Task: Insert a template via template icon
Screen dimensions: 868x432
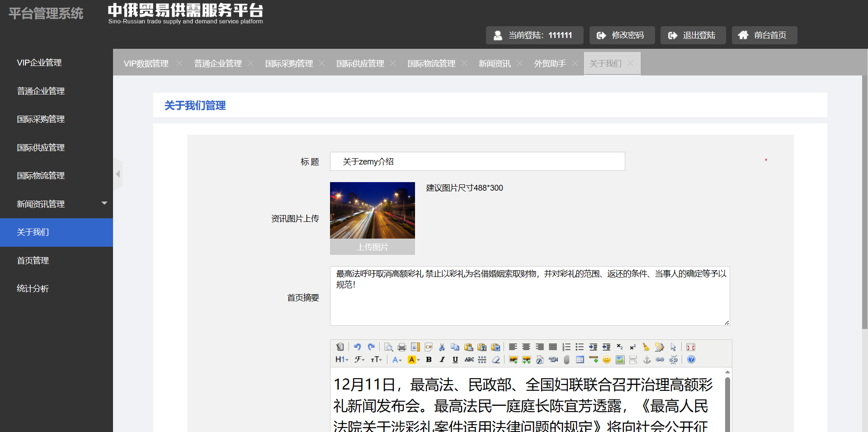Action: coord(415,347)
